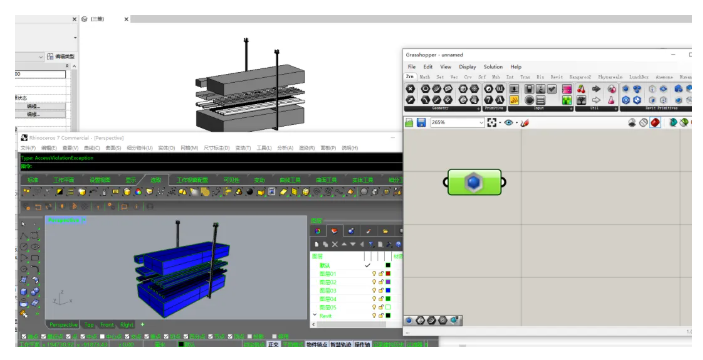Open the arrow next to Grasshopper eye icon
This screenshot has width=703, height=360.
click(x=516, y=123)
